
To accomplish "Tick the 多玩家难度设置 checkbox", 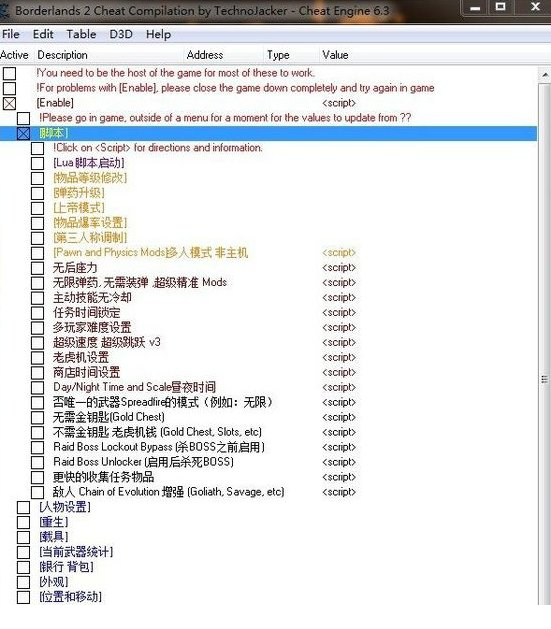I will 37,328.
